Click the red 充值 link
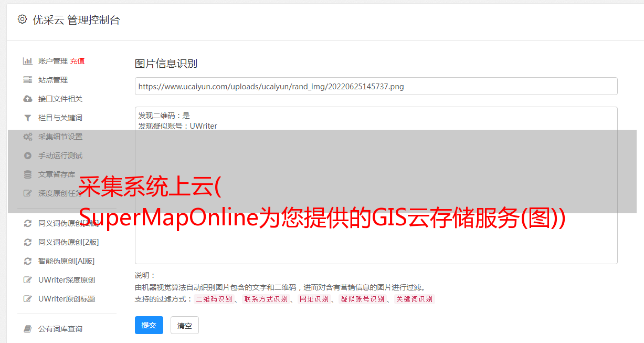Image resolution: width=644 pixels, height=343 pixels. point(77,61)
